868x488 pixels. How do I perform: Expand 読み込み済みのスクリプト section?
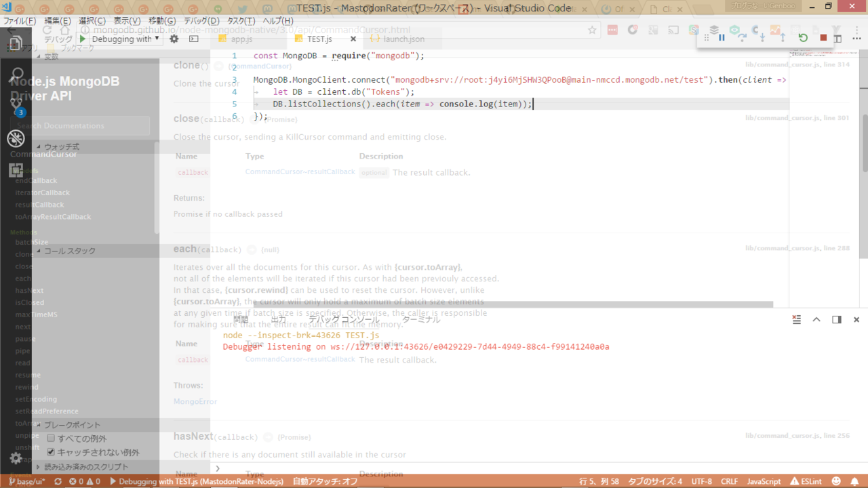pyautogui.click(x=85, y=467)
